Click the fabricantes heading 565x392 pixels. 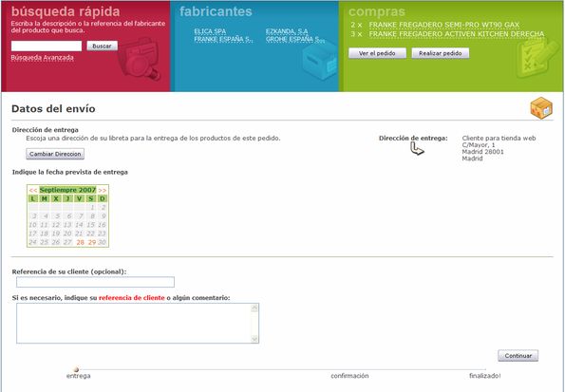coord(216,11)
